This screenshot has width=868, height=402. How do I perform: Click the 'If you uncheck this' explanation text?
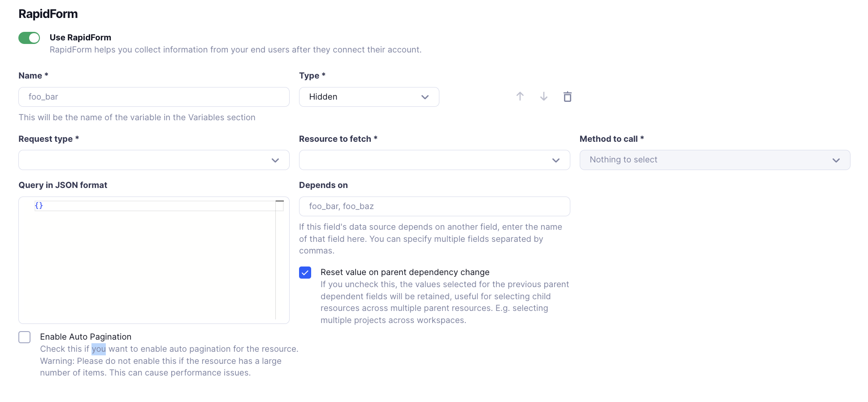point(445,302)
